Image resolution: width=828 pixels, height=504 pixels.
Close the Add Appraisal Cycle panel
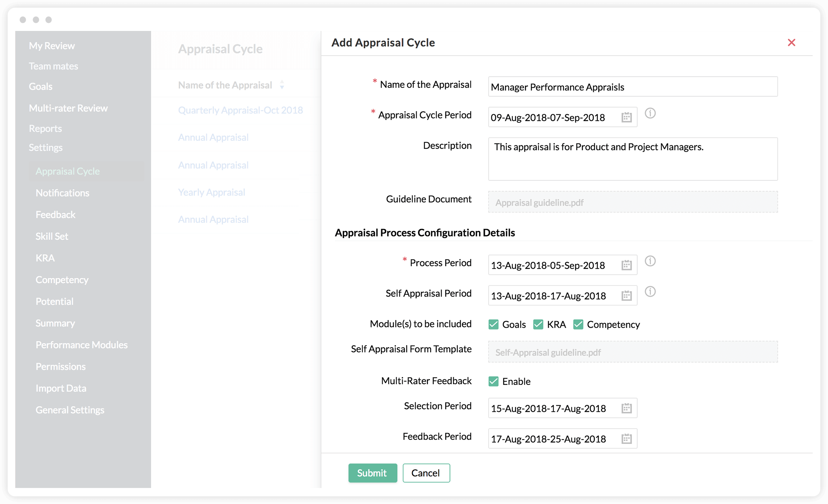[791, 43]
